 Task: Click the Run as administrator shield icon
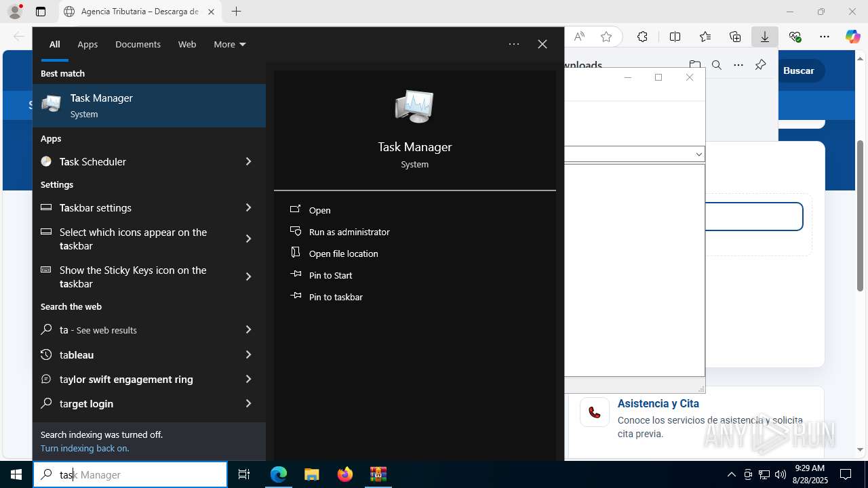tap(295, 231)
